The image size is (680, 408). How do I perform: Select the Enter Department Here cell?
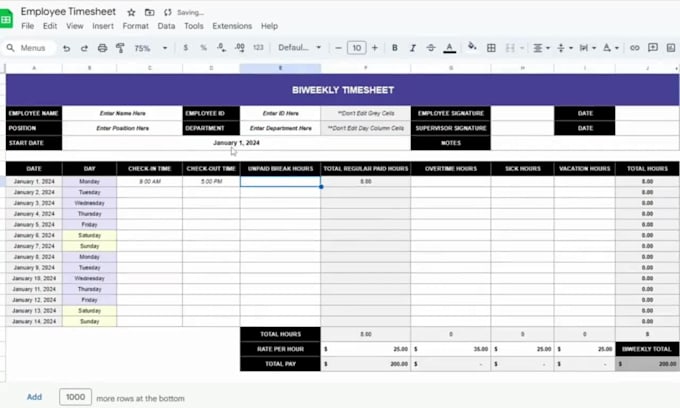[280, 128]
